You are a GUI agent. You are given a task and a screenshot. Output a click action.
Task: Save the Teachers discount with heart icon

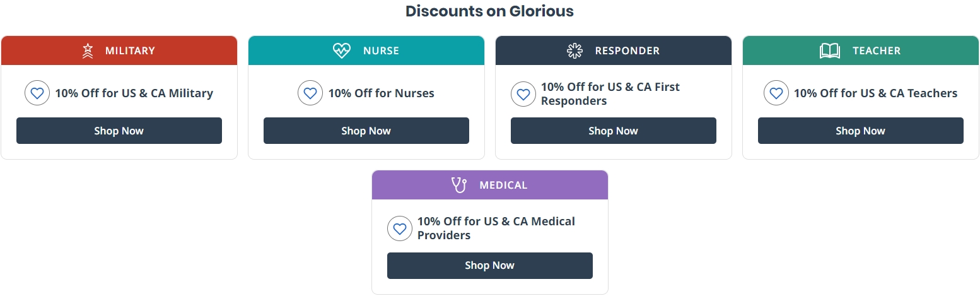point(776,93)
